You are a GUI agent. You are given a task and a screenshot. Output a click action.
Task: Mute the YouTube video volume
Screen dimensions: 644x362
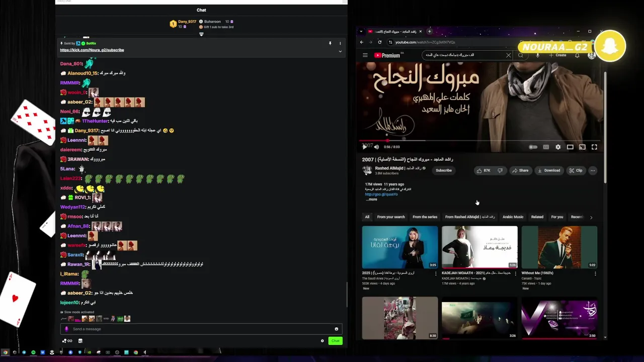pyautogui.click(x=376, y=147)
